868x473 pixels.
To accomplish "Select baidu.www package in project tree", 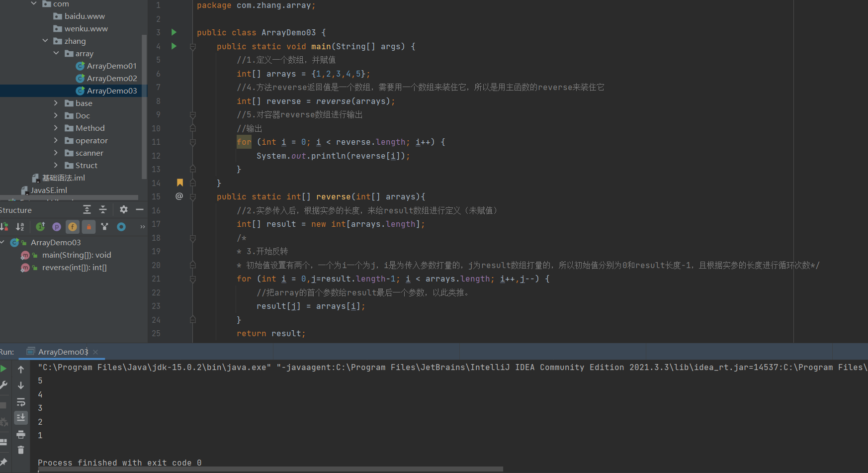I will (x=85, y=16).
